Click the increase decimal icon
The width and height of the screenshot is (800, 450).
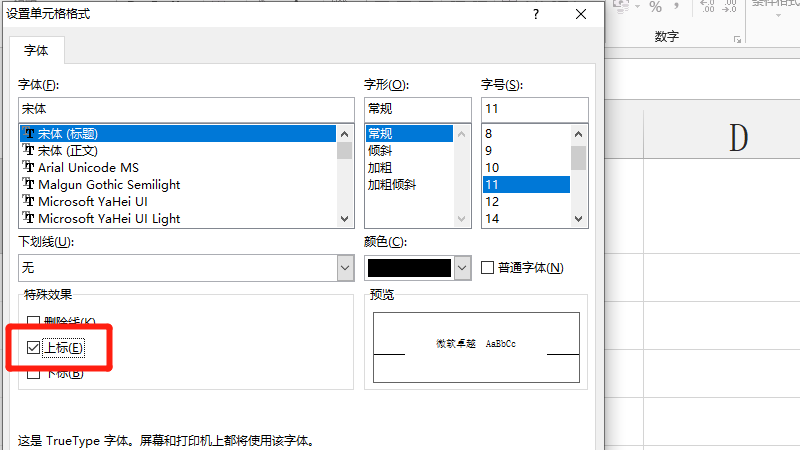tap(708, 7)
